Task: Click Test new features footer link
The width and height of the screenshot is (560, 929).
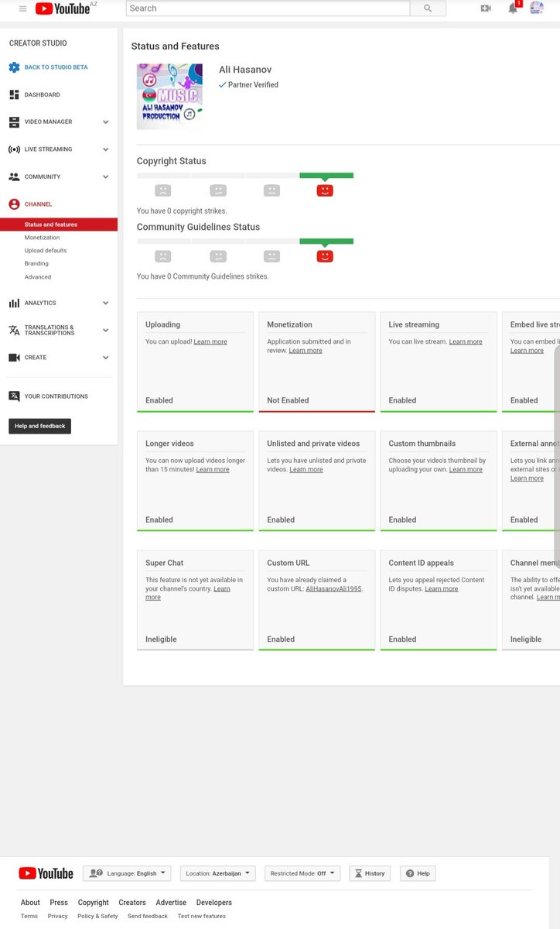Action: point(202,916)
